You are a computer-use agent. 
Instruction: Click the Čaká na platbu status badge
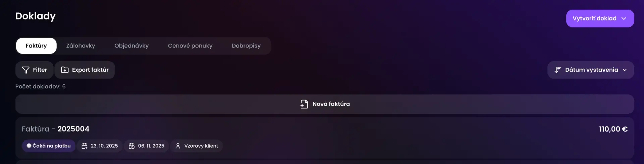[x=49, y=146]
